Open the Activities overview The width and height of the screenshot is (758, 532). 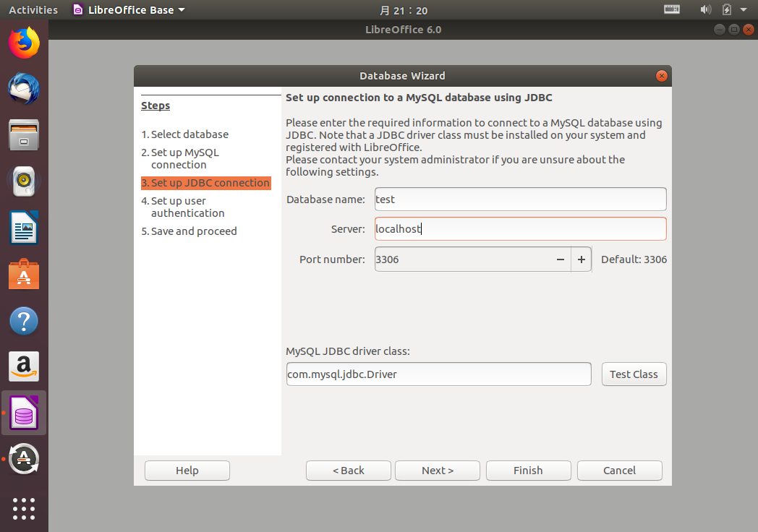coord(33,9)
